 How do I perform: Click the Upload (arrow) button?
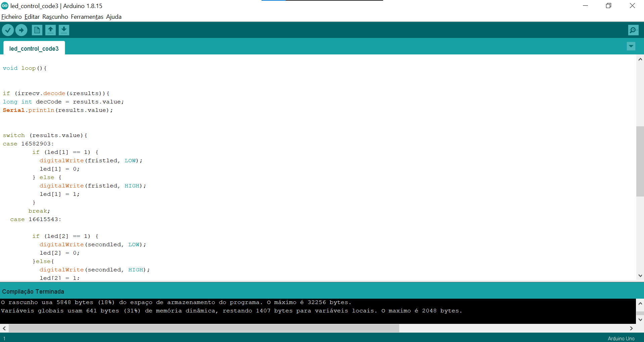pyautogui.click(x=21, y=30)
